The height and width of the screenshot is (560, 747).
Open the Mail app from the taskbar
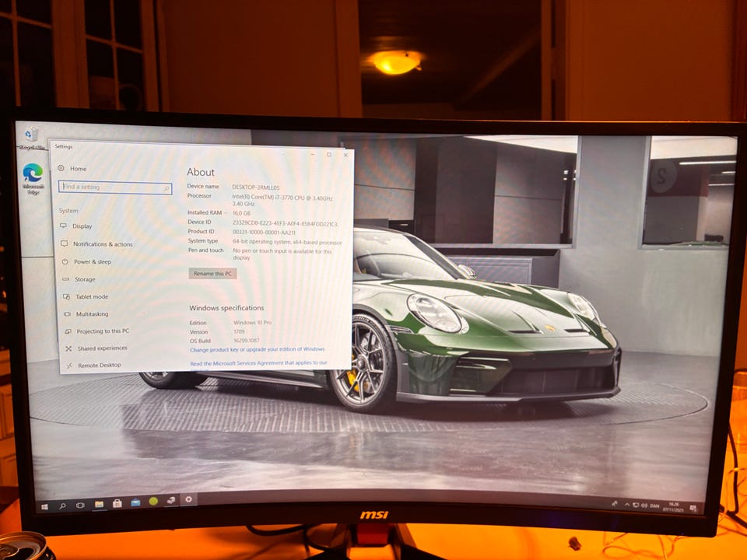135,502
